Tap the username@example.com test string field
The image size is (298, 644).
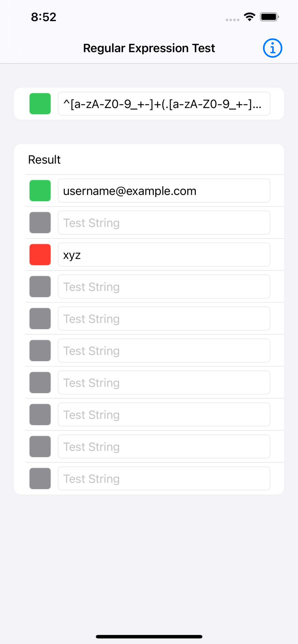coord(164,191)
